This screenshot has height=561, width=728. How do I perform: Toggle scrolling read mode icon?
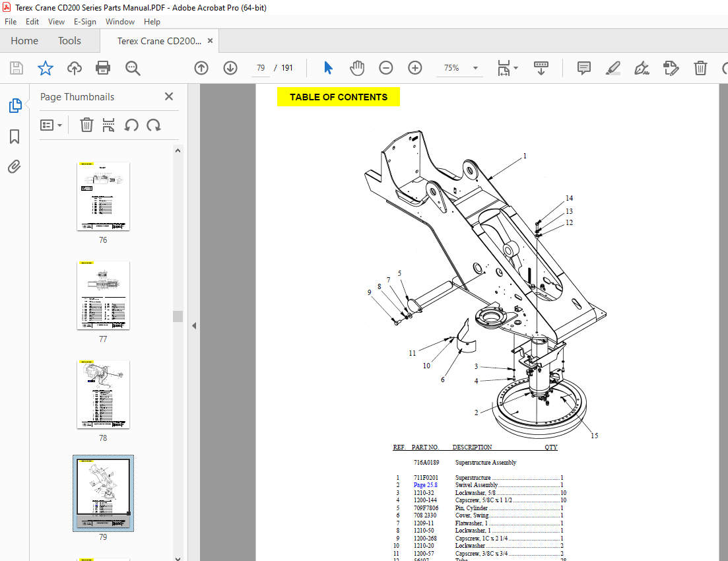tap(541, 68)
